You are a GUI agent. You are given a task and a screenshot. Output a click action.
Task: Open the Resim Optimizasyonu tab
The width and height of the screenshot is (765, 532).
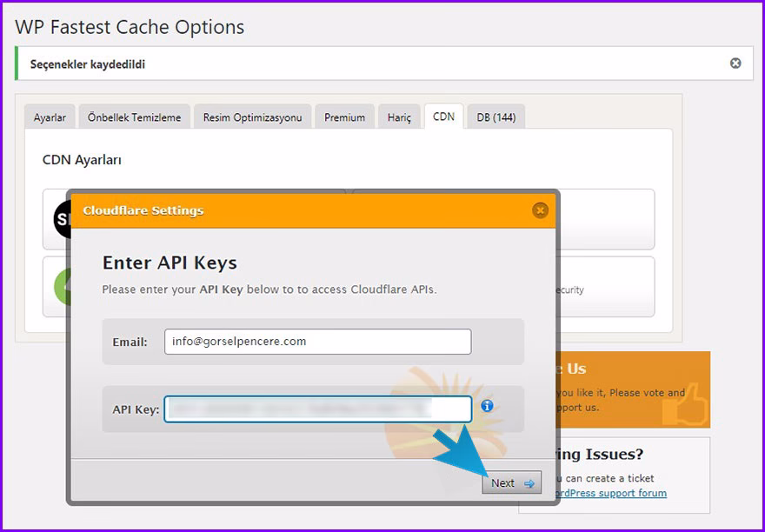click(x=252, y=117)
